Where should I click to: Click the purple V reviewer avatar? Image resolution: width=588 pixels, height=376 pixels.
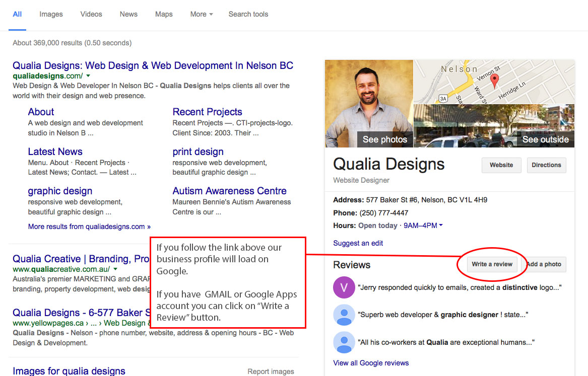(x=344, y=287)
